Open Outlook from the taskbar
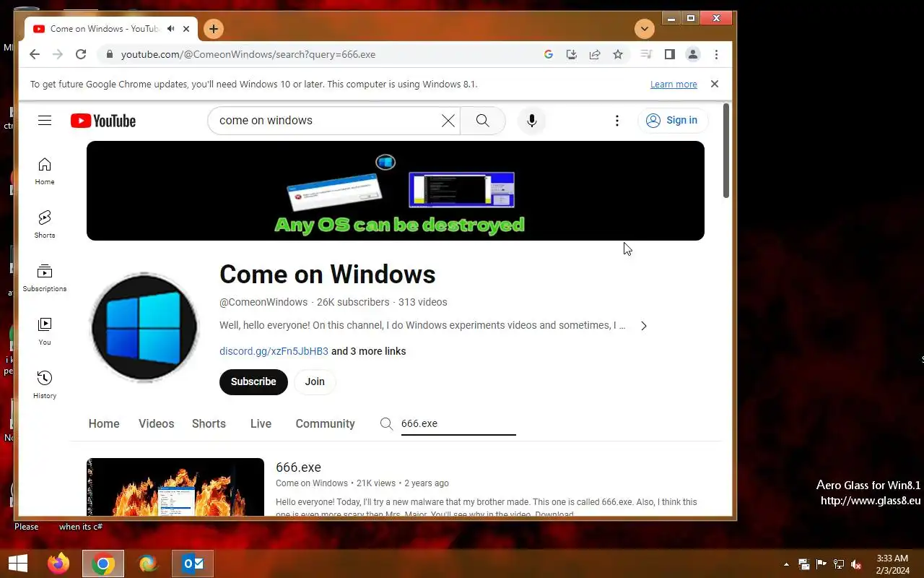Viewport: 924px width, 578px height. [193, 564]
